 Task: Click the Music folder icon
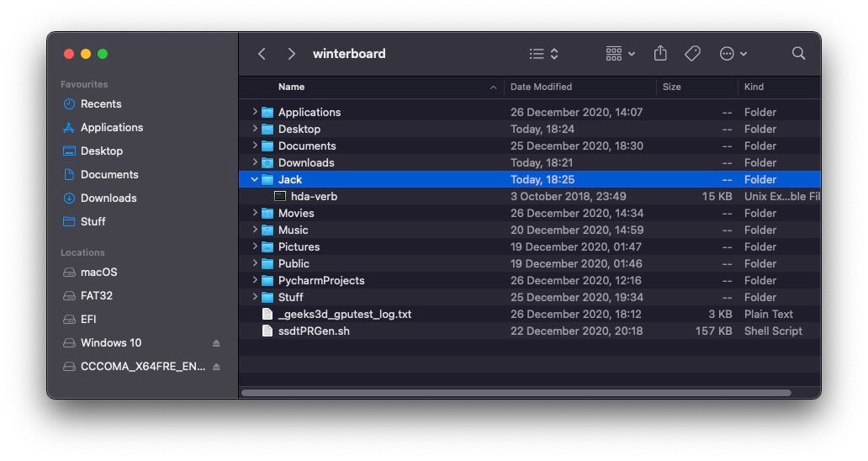(267, 231)
